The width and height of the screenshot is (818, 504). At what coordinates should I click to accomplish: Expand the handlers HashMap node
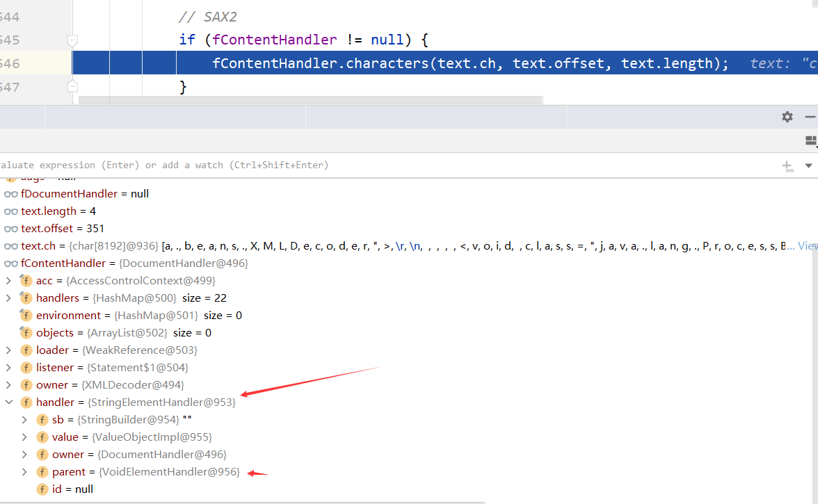[x=8, y=298]
